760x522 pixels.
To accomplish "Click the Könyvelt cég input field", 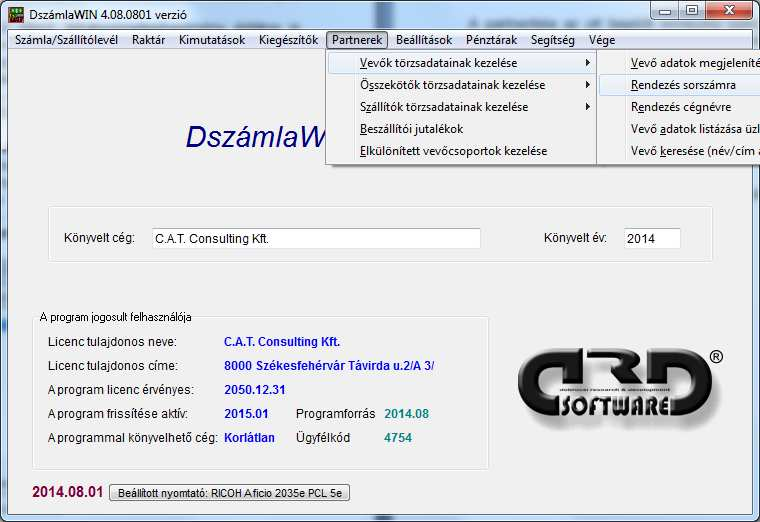I will click(316, 238).
